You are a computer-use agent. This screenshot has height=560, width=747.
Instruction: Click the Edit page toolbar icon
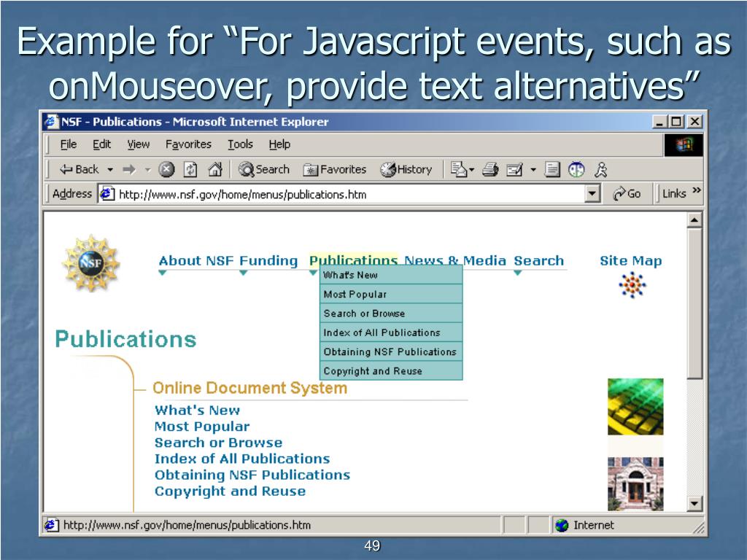514,169
